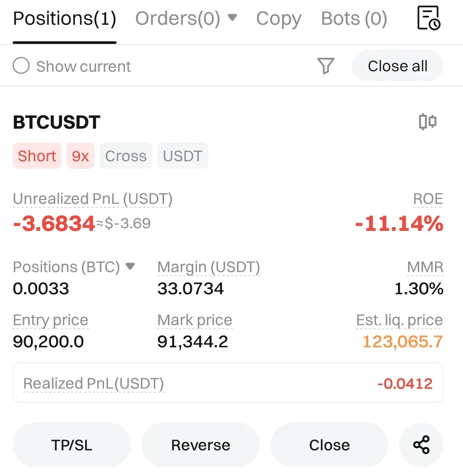Click the Close position button
This screenshot has width=463, height=476.
tap(329, 445)
